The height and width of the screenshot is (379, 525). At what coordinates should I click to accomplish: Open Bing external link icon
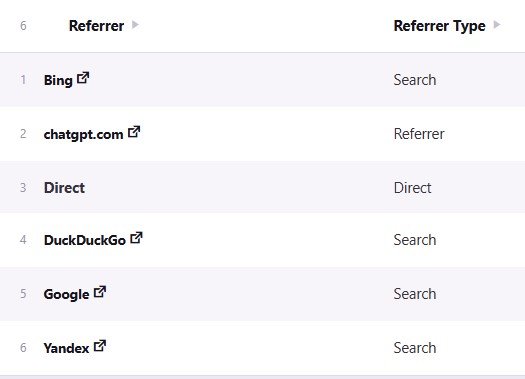coord(83,78)
